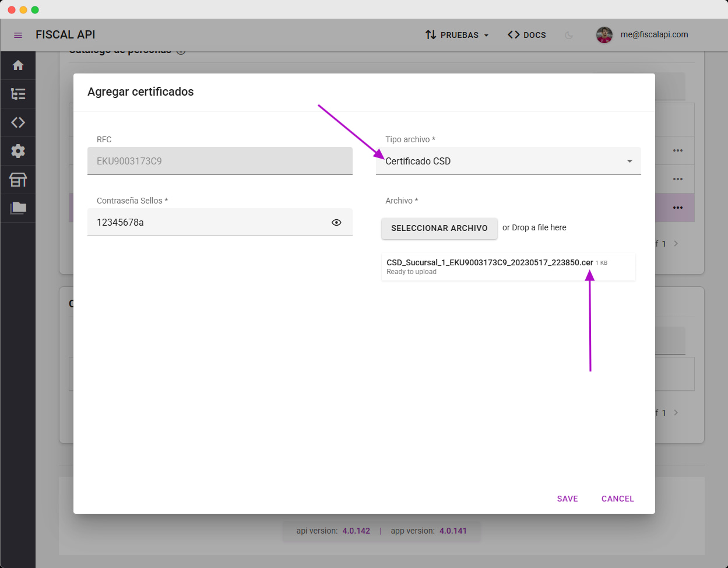728x568 pixels.
Task: Open the folder sidebar icon
Action: click(x=18, y=208)
